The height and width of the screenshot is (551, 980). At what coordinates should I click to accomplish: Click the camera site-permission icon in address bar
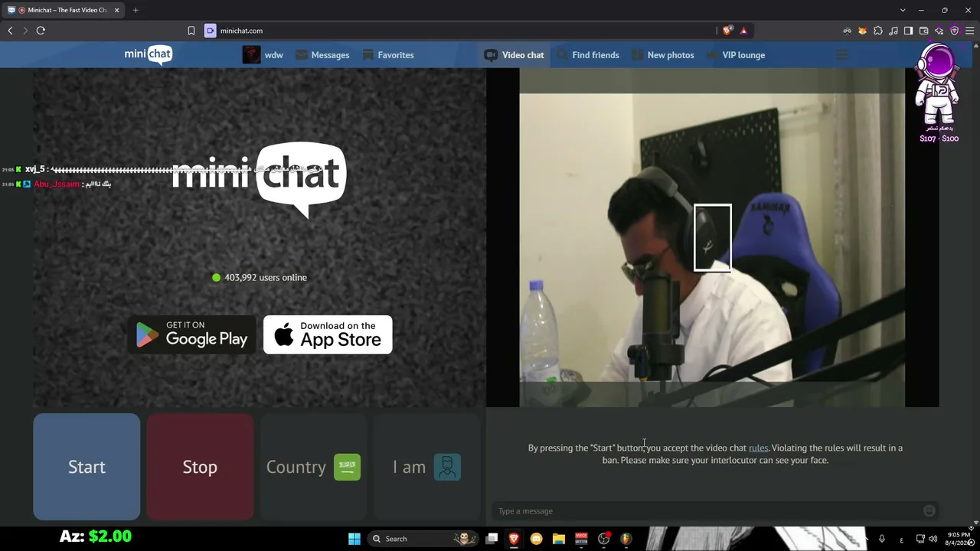pyautogui.click(x=211, y=31)
